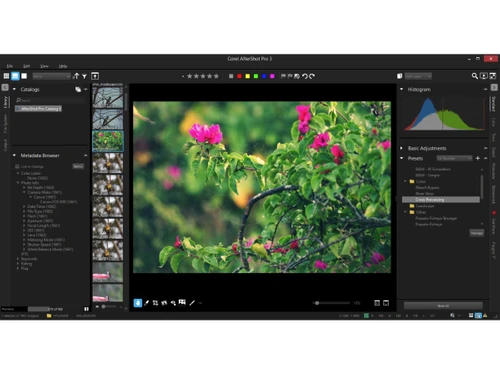Open the dropdown next to the copy settings icon
The height and width of the screenshot is (375, 500).
[418, 76]
